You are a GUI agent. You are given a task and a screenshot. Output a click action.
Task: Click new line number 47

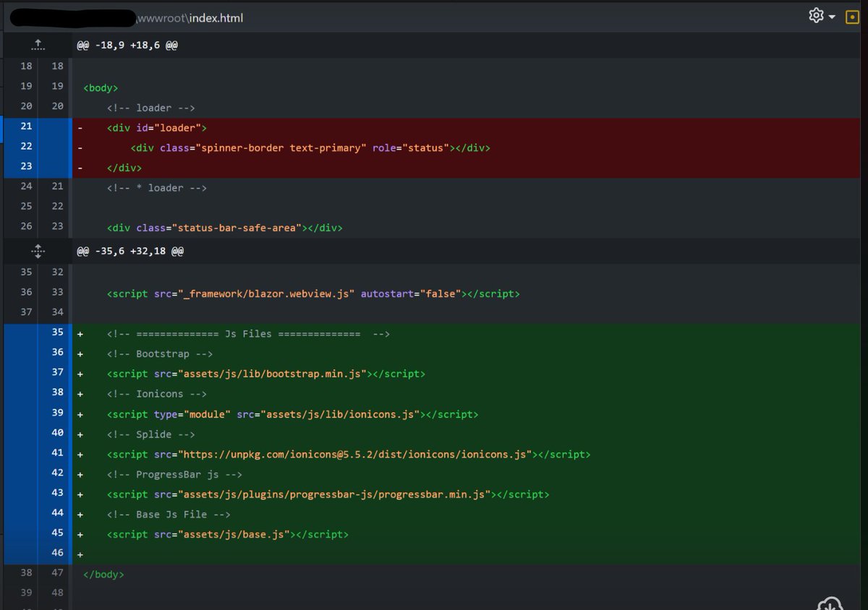[57, 572]
